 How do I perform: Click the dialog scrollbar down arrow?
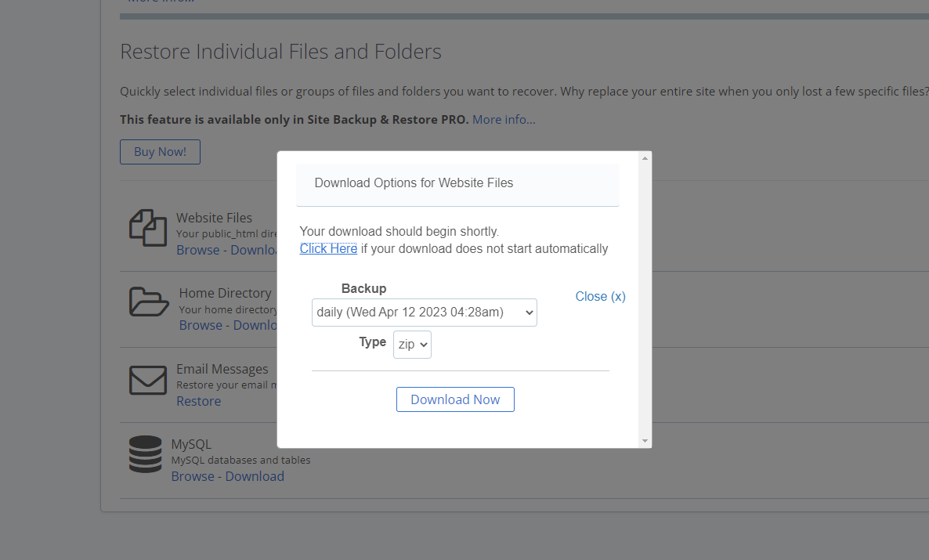[645, 441]
